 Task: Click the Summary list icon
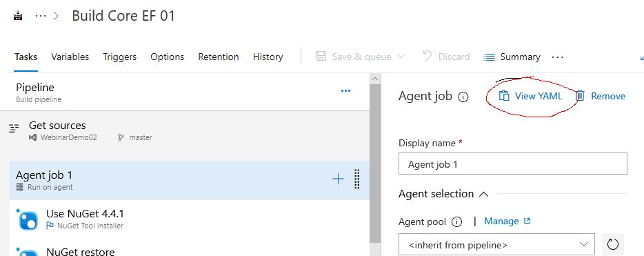pyautogui.click(x=489, y=57)
